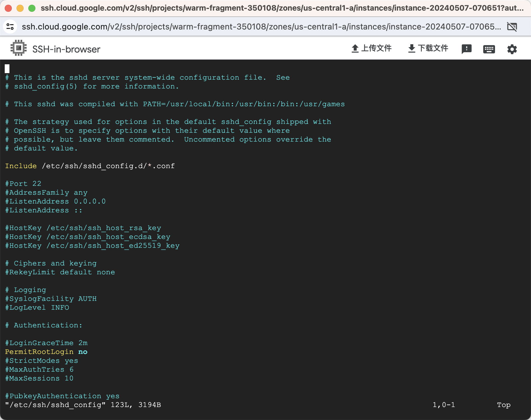Open the download file button (下载文件)
Viewport: 531px width, 420px height.
[428, 48]
